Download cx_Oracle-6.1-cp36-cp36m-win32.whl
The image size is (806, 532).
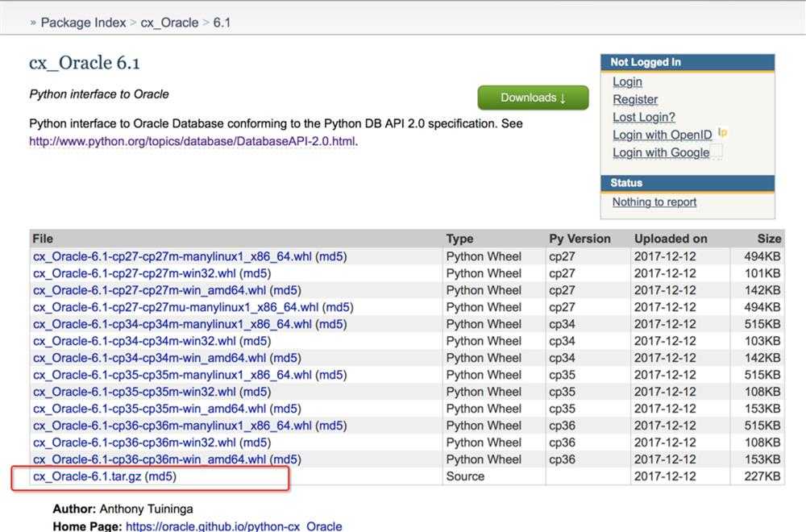tap(134, 443)
